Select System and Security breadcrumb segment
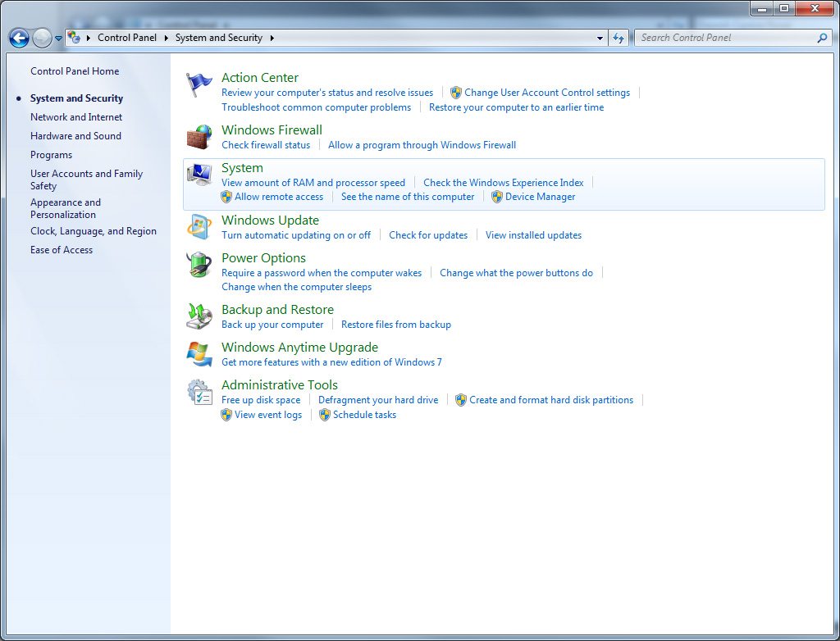 coord(218,38)
